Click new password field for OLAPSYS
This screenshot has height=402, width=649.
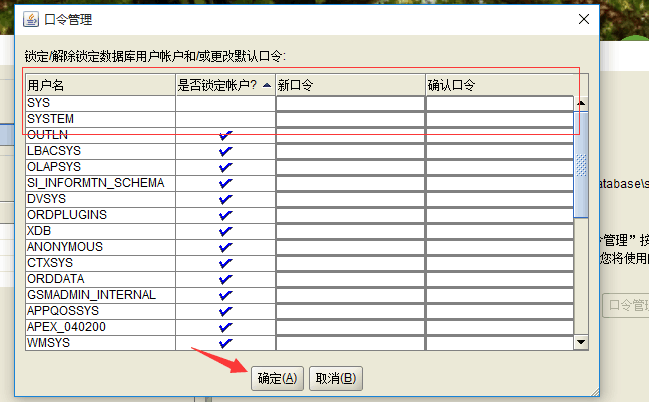(351, 168)
